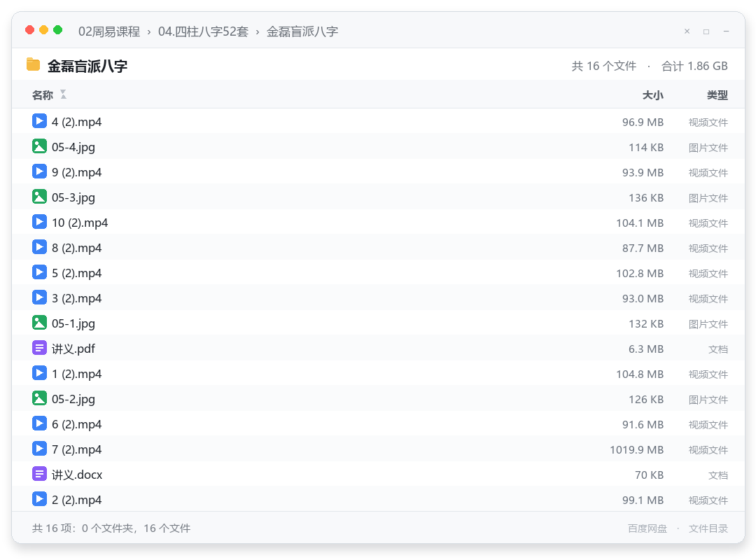Image resolution: width=756 pixels, height=560 pixels.
Task: Select the file name 3 (2).mp4
Action: [77, 298]
